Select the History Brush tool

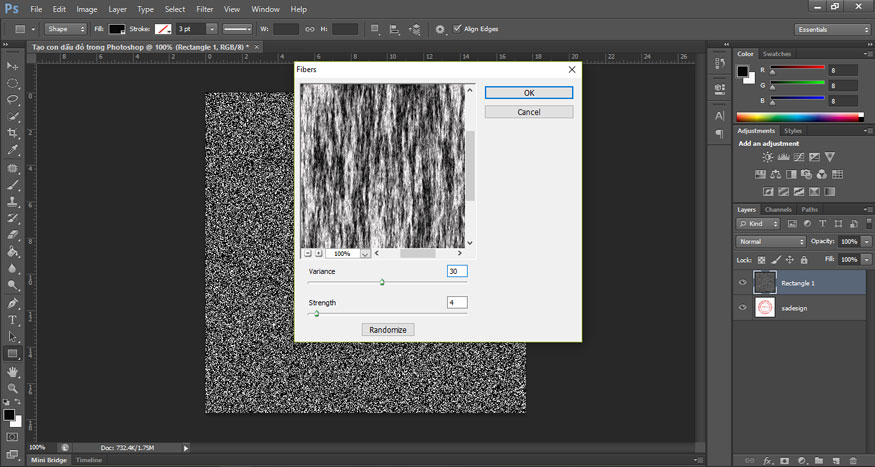12,218
